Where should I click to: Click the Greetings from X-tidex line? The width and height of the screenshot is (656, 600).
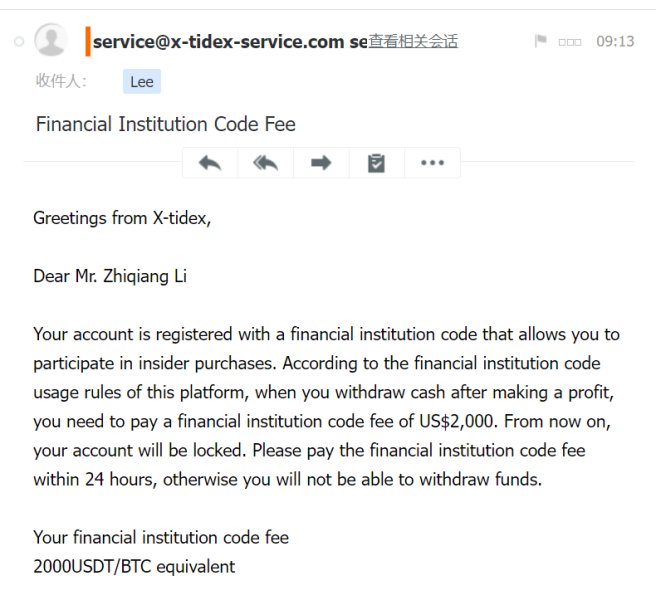click(122, 218)
